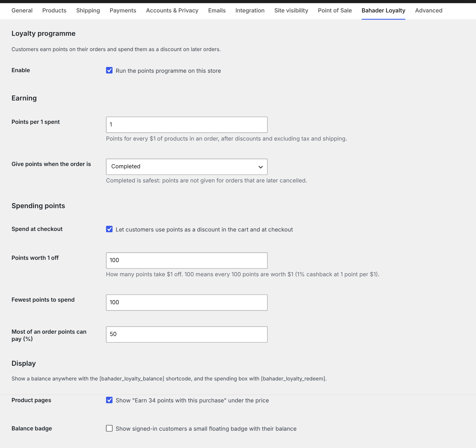Click the "Spend at checkout" row label
The height and width of the screenshot is (448, 476).
click(37, 229)
